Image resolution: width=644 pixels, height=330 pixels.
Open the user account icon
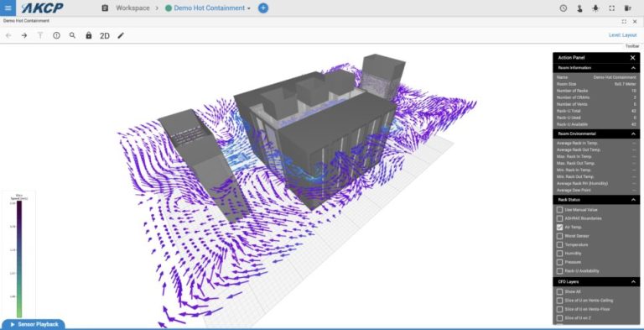pyautogui.click(x=579, y=8)
